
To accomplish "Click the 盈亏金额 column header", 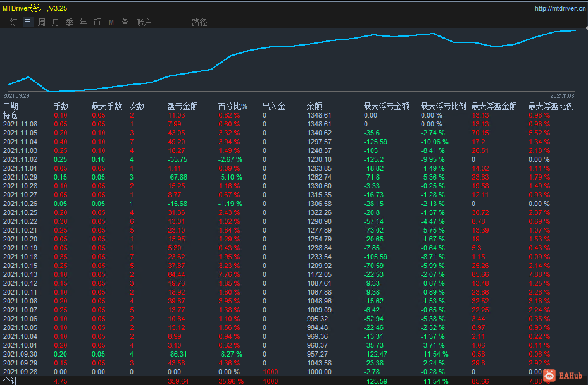I will [183, 106].
